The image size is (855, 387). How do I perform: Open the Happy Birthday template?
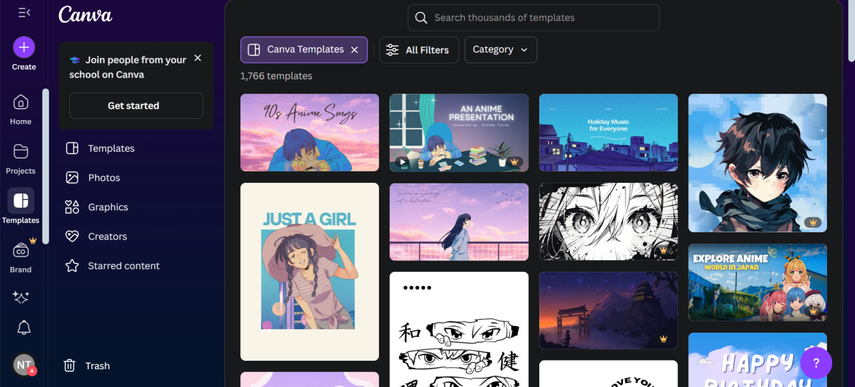(x=757, y=360)
